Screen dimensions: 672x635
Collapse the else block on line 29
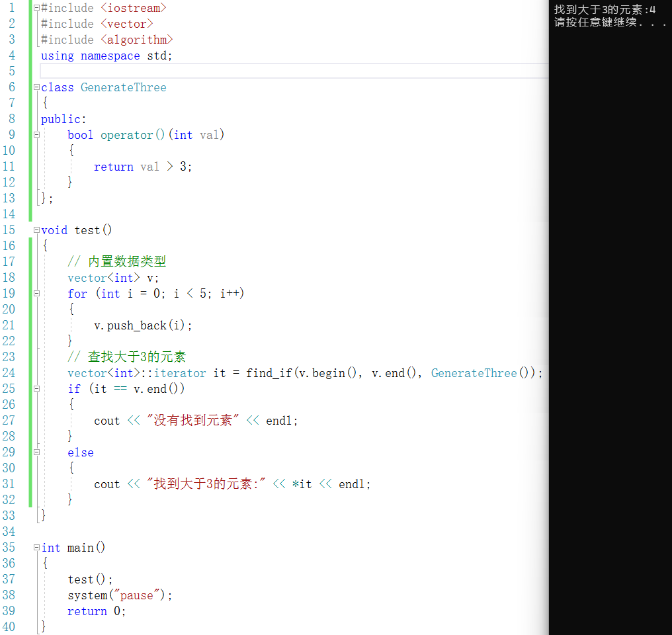pyautogui.click(x=37, y=452)
